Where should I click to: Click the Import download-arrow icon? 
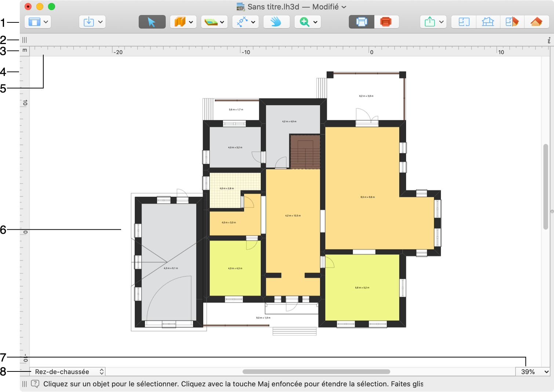[89, 22]
